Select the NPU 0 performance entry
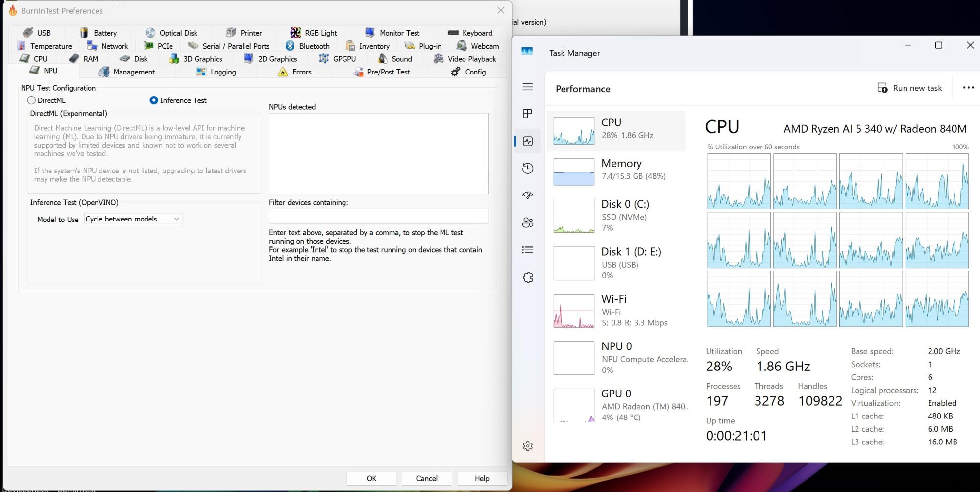Image resolution: width=980 pixels, height=492 pixels. pos(617,358)
